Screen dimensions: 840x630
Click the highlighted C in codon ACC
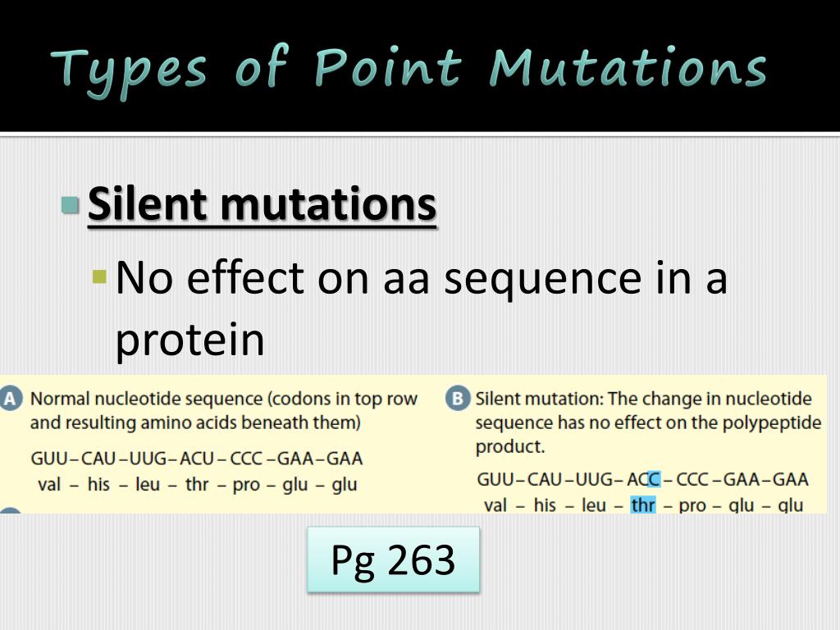[x=654, y=479]
